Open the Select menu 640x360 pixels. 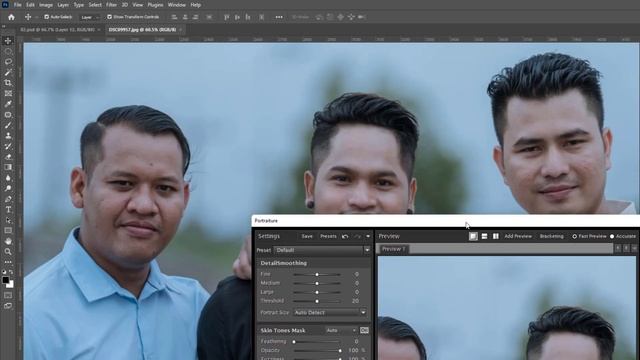click(x=95, y=5)
